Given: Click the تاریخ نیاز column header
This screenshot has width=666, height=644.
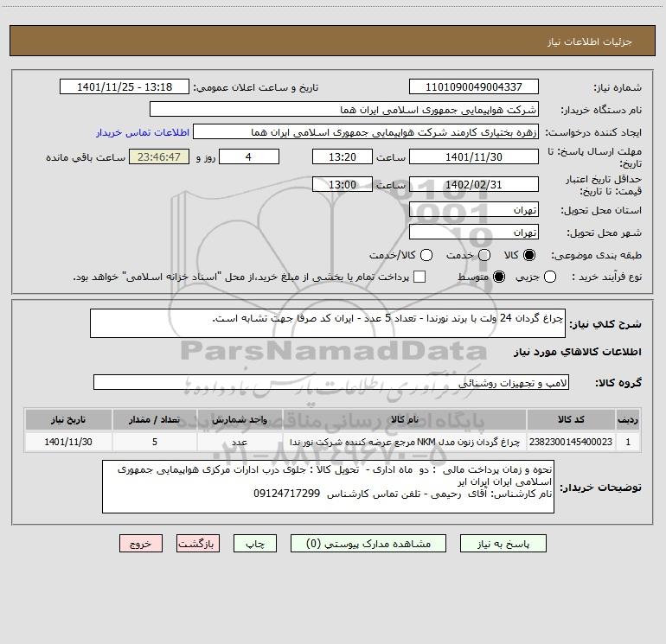Looking at the screenshot, I should (68, 419).
